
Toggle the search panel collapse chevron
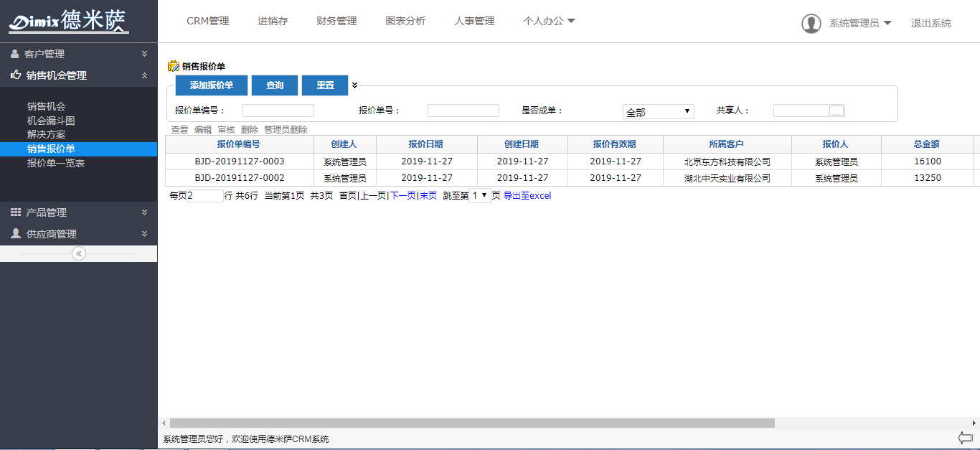point(354,85)
